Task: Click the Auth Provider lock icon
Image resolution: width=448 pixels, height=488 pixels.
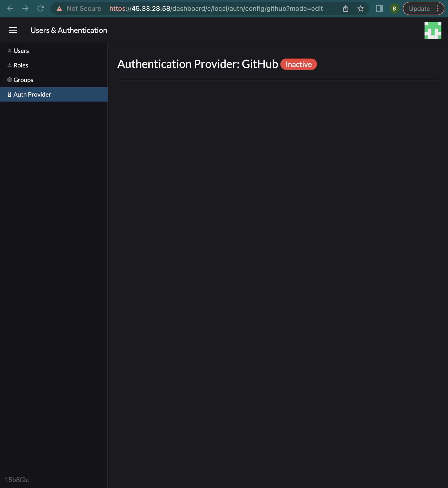Action: 9,94
